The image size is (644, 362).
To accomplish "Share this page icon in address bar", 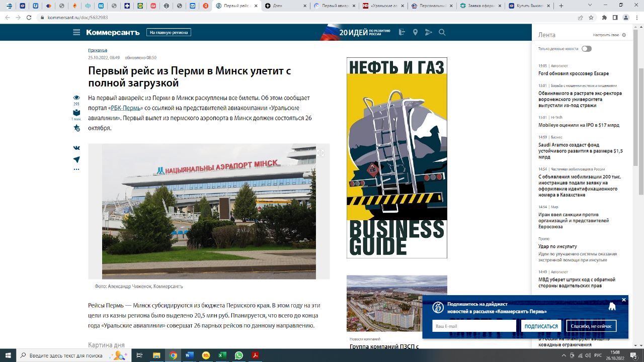I will (x=580, y=17).
